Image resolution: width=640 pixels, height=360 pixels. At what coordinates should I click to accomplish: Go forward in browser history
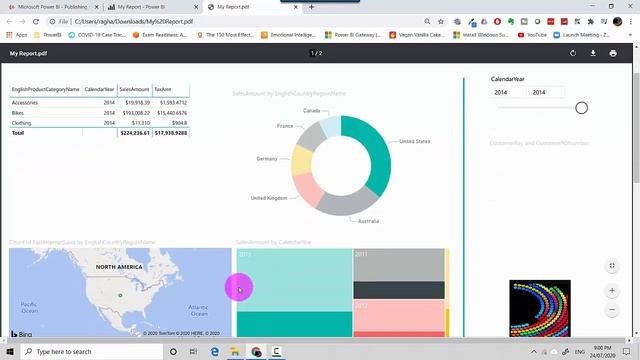coord(22,22)
